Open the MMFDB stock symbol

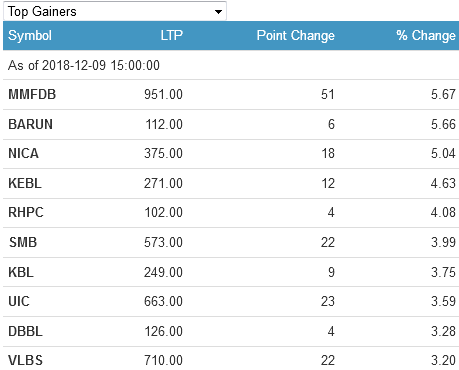pos(32,94)
